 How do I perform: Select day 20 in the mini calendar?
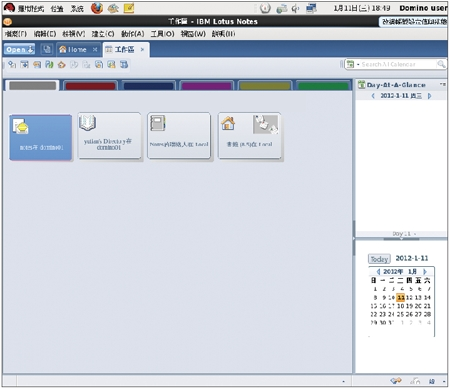418,306
